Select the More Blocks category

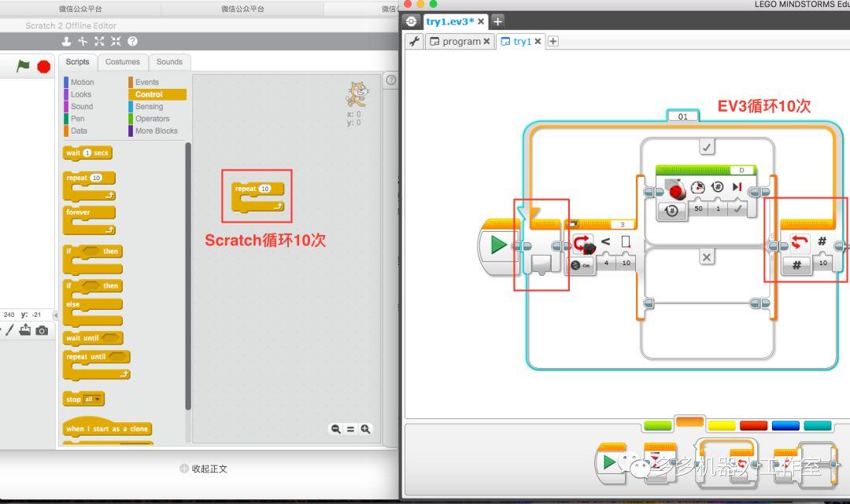(x=154, y=131)
